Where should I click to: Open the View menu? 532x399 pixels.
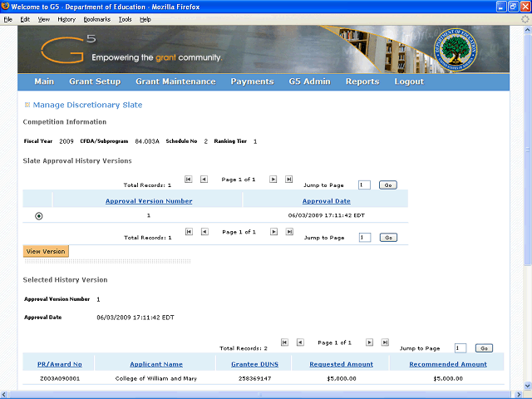coord(44,19)
